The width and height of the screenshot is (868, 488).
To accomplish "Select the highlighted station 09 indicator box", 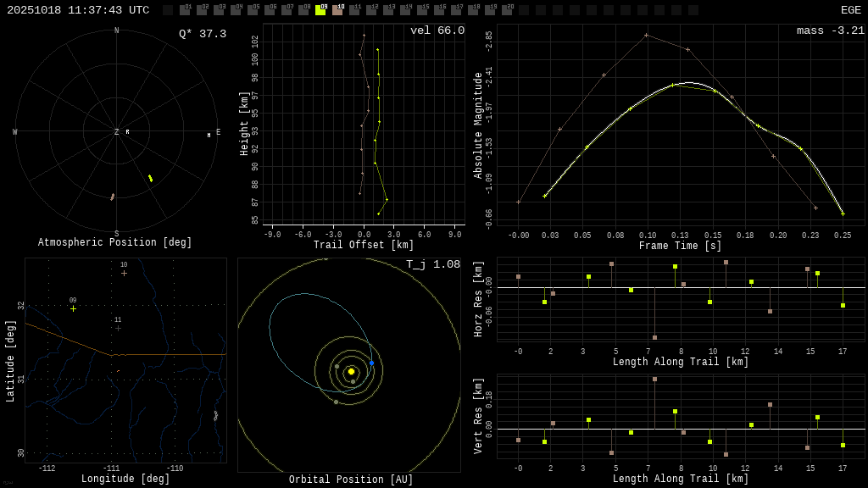I will coord(320,10).
